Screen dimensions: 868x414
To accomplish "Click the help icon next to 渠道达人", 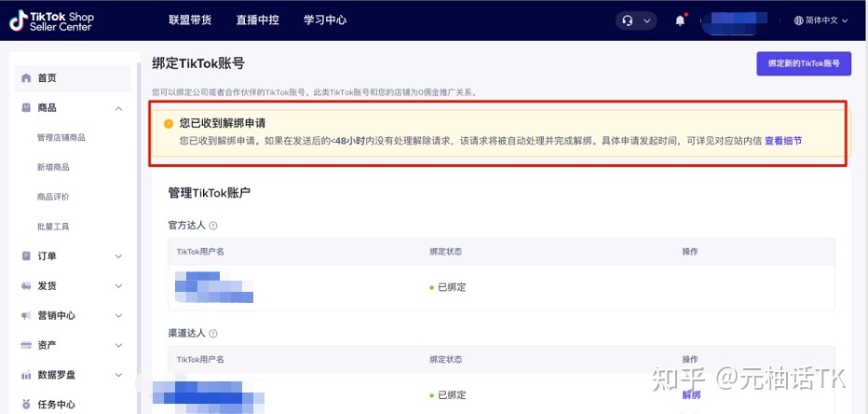I will point(213,334).
